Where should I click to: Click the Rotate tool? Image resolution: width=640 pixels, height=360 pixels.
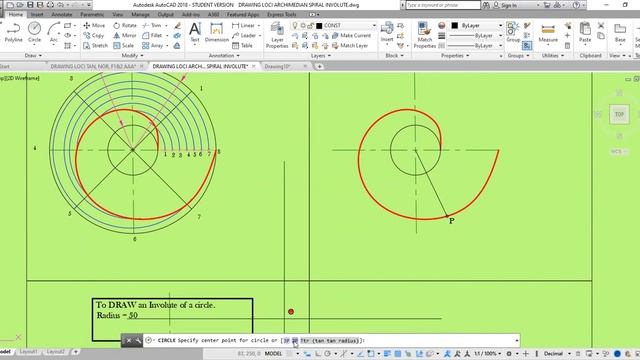click(125, 25)
